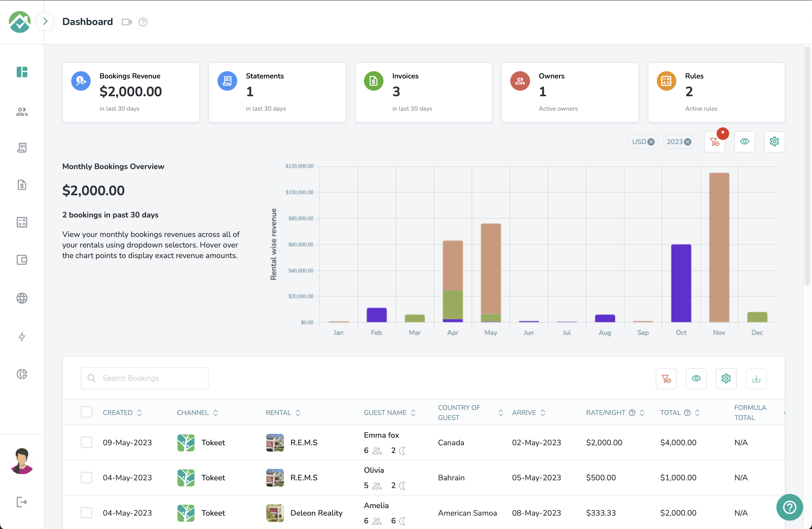
Task: Remove the USD currency filter chip
Action: click(651, 142)
